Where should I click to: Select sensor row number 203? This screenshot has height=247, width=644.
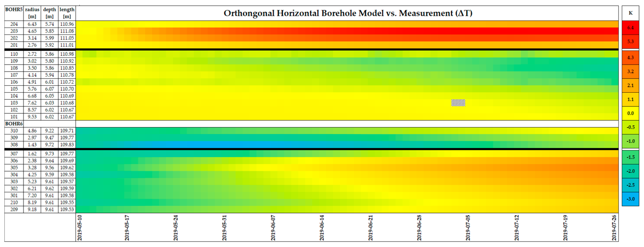click(14, 31)
